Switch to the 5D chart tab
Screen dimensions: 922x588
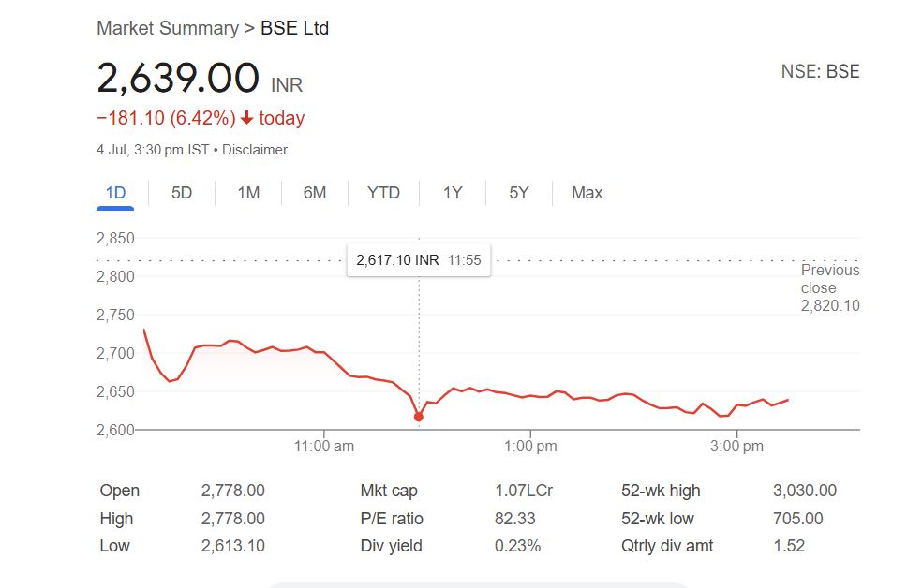[x=182, y=193]
